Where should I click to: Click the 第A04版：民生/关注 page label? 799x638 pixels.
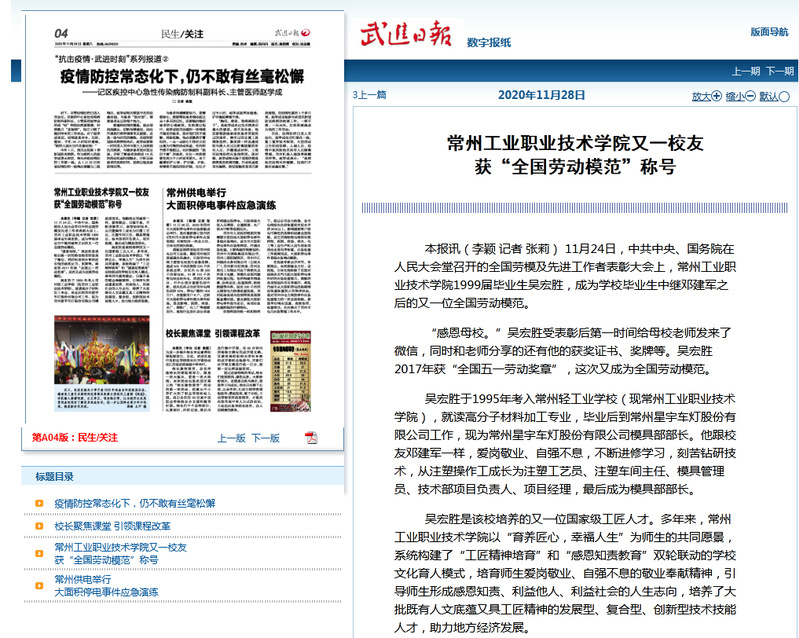[x=75, y=438]
